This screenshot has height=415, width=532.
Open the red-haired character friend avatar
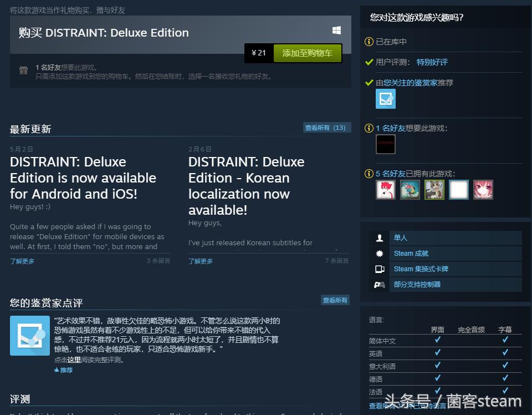pyautogui.click(x=386, y=190)
